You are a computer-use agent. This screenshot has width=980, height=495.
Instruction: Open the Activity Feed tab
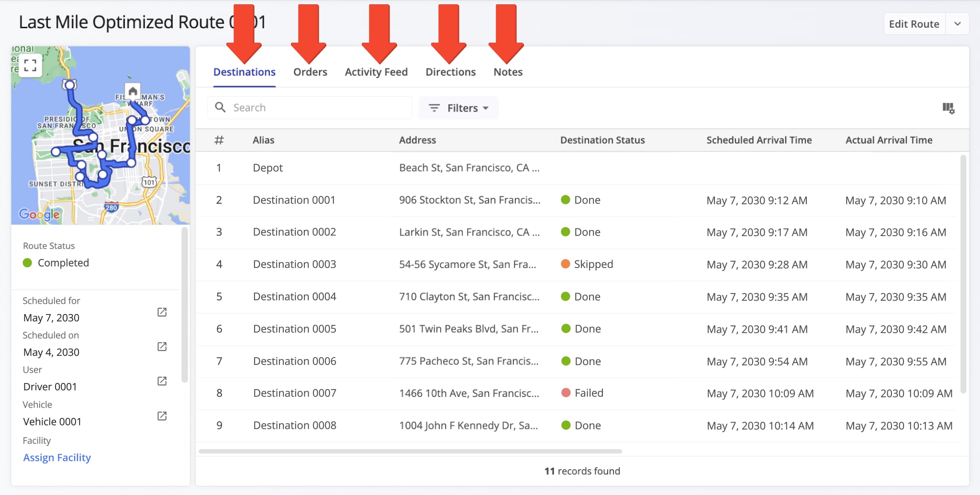[x=376, y=72]
